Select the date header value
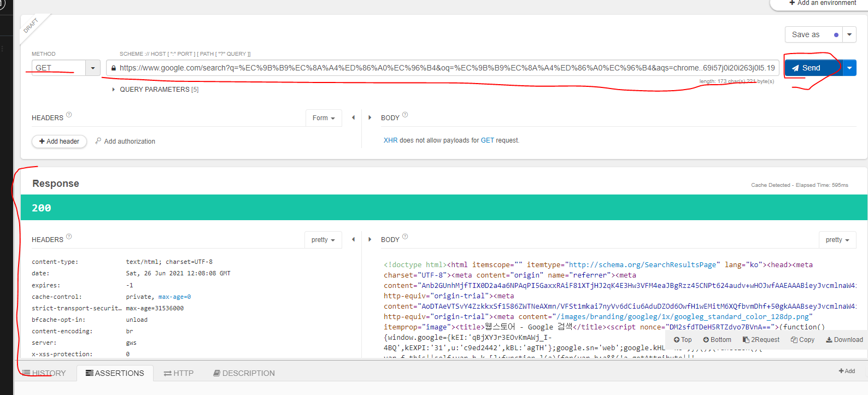 click(178, 273)
